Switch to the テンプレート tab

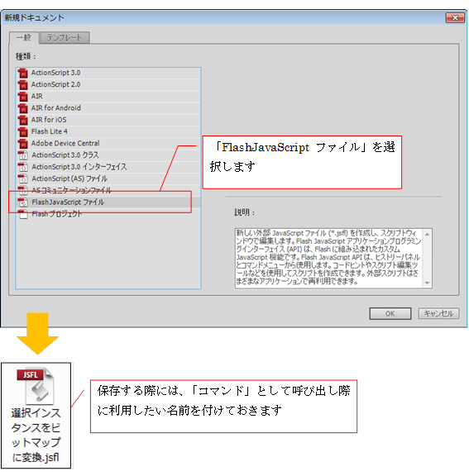pyautogui.click(x=65, y=38)
